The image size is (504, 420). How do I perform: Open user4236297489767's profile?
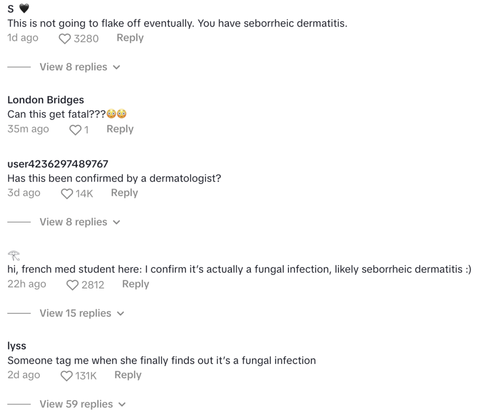click(58, 164)
